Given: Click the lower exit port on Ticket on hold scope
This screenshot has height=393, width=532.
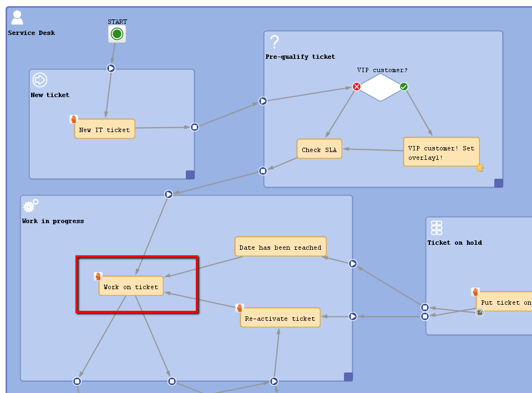Looking at the screenshot, I should click(425, 316).
